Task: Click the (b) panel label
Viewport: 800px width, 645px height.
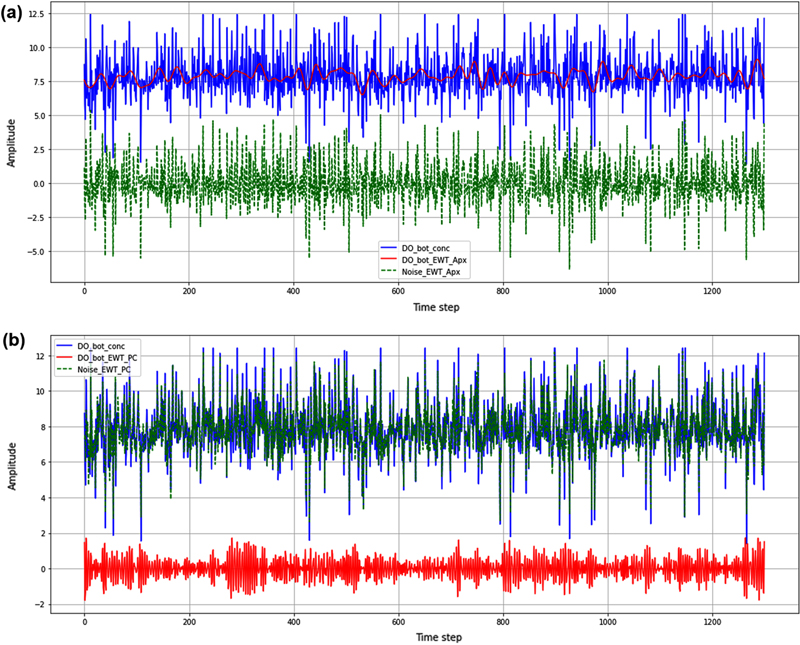Action: click(12, 341)
